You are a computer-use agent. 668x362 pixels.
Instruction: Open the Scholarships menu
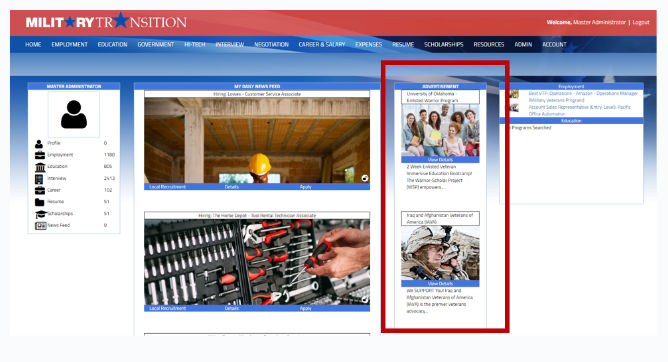tap(443, 44)
